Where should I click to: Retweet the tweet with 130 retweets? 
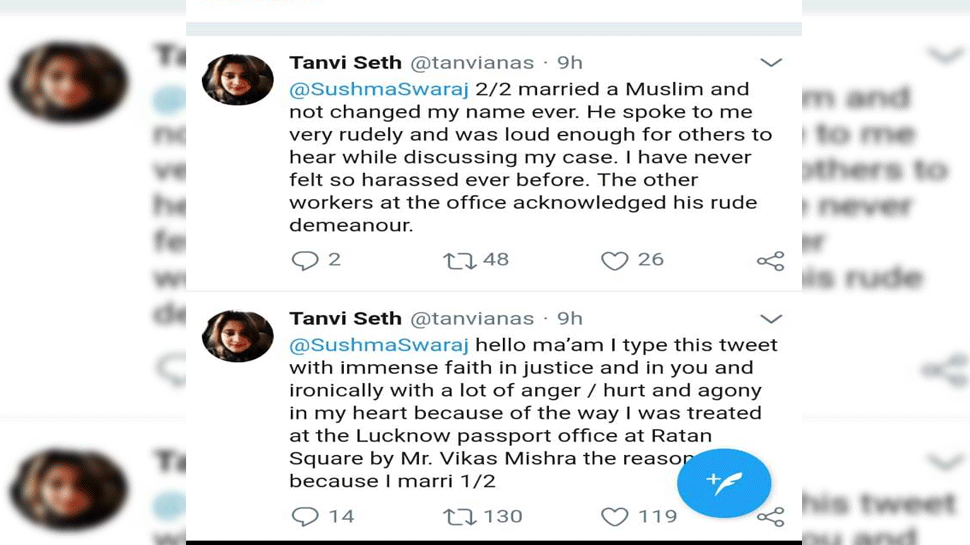pos(459,517)
